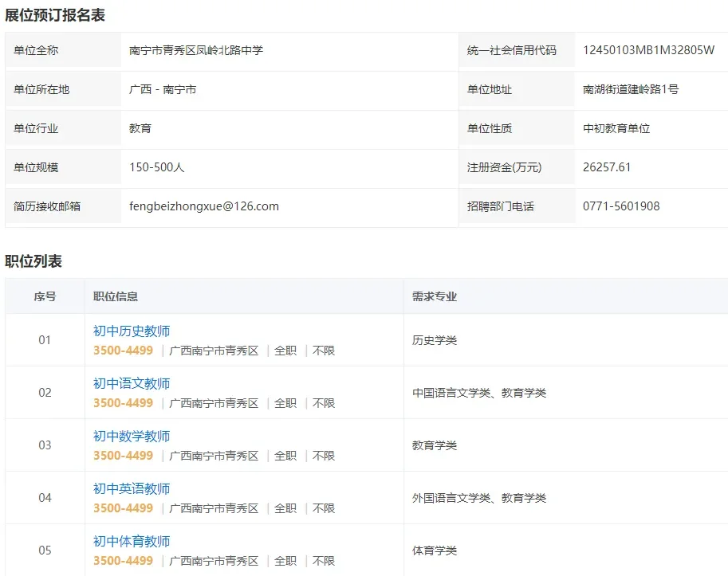Click the address 南湖街道建岭路1号

click(631, 89)
